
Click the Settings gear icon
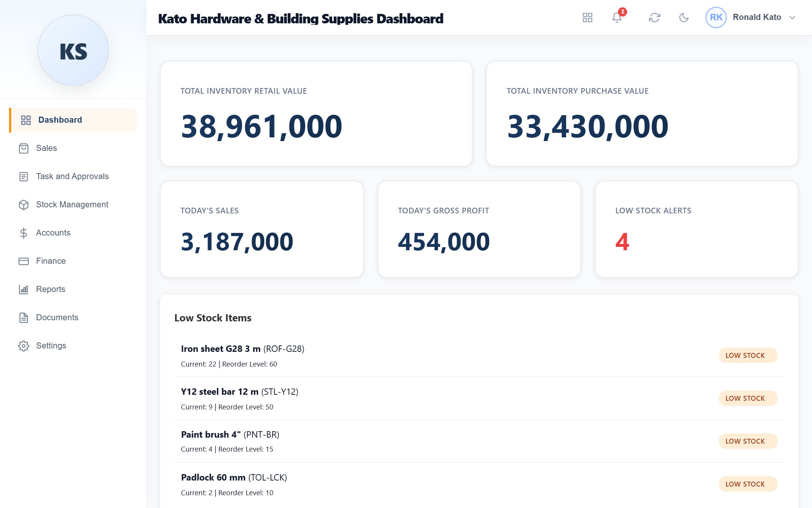point(24,346)
